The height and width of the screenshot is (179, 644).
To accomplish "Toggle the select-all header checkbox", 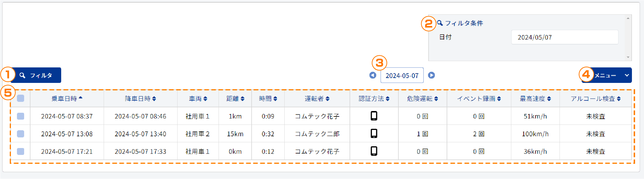I will pyautogui.click(x=20, y=98).
